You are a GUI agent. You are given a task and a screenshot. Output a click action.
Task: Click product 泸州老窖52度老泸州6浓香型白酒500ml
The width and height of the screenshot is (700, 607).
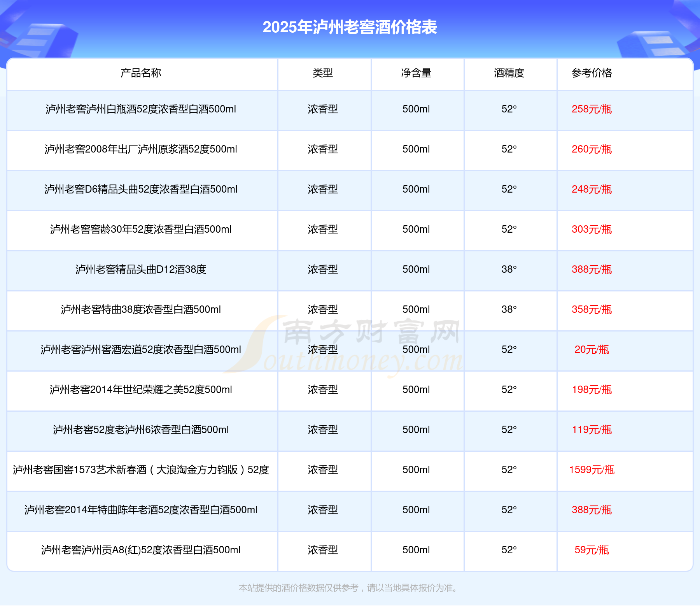(x=141, y=430)
